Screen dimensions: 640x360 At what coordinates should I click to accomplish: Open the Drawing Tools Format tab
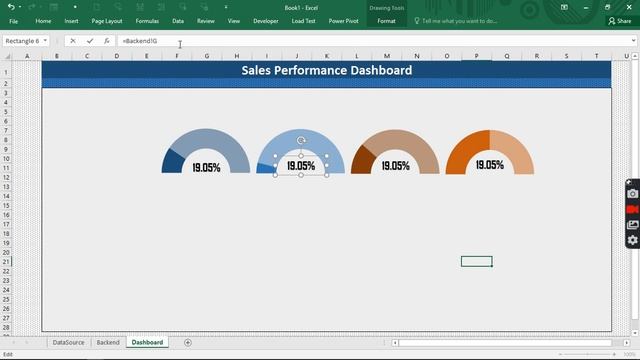[x=386, y=21]
